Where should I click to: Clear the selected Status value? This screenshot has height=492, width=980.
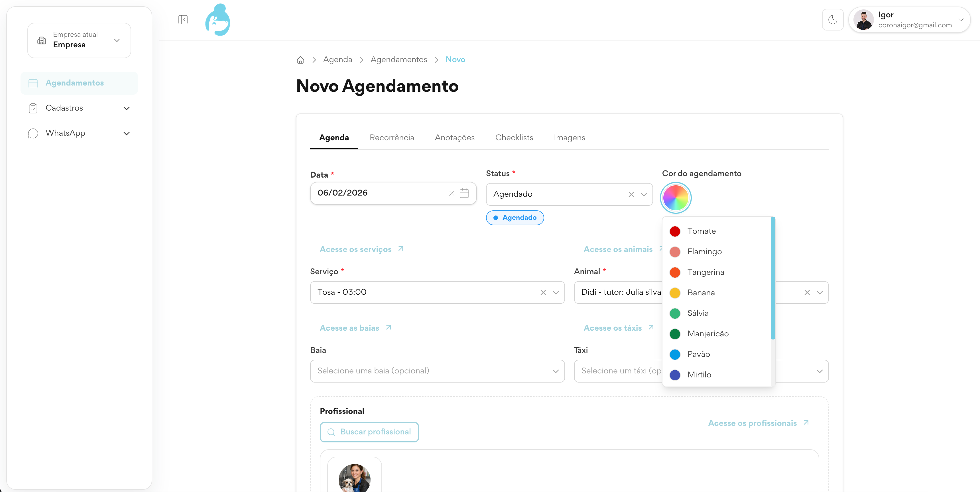click(631, 194)
